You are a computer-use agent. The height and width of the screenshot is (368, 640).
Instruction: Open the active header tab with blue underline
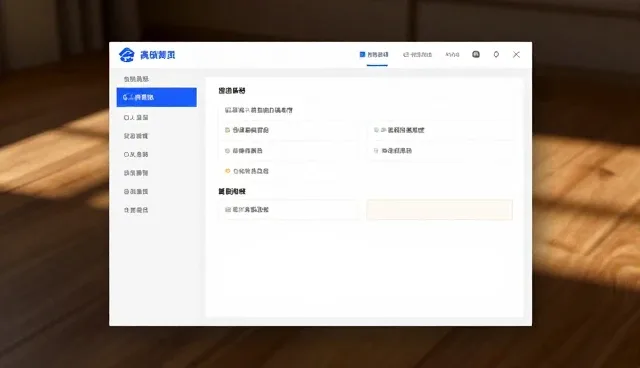click(x=374, y=55)
